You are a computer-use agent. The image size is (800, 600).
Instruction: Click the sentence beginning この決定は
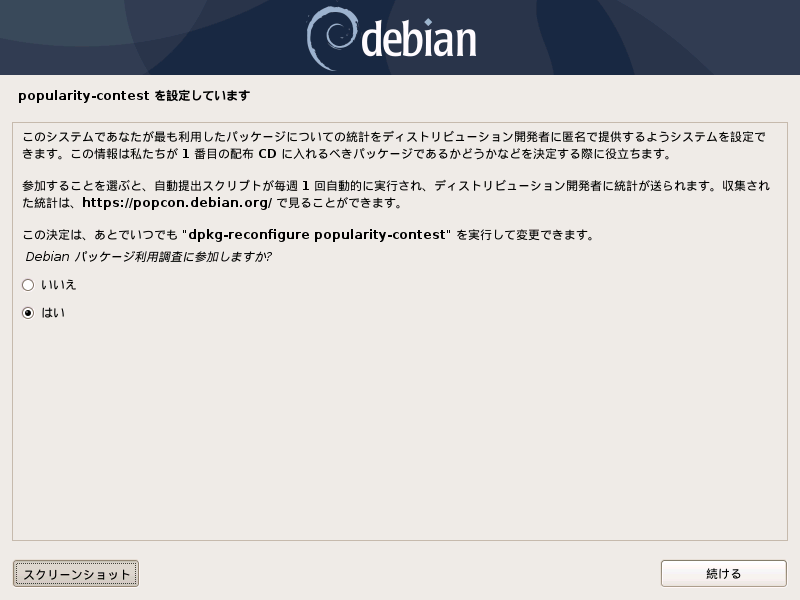[x=308, y=235]
